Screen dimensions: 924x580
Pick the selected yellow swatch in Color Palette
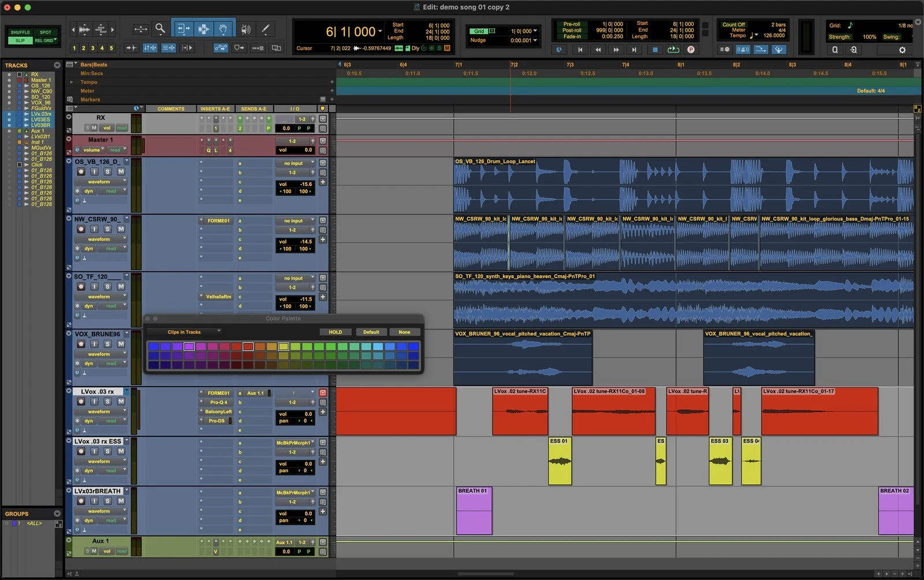tap(284, 346)
